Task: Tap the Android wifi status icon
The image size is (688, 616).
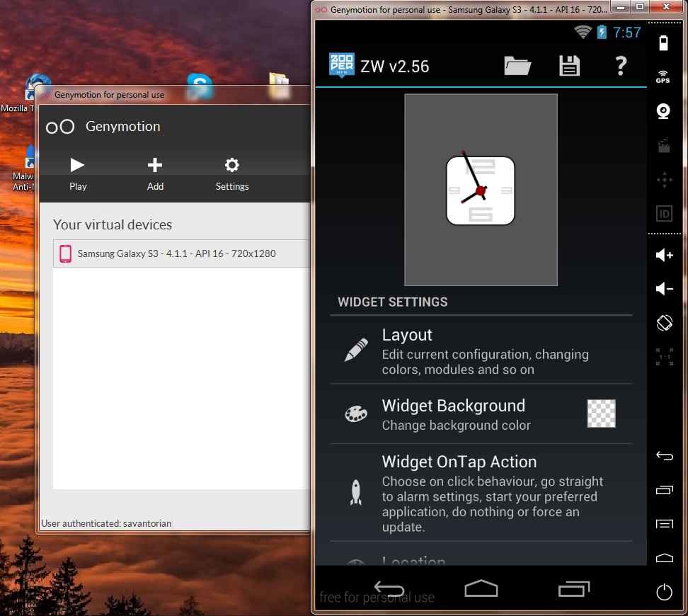Action: 583,32
